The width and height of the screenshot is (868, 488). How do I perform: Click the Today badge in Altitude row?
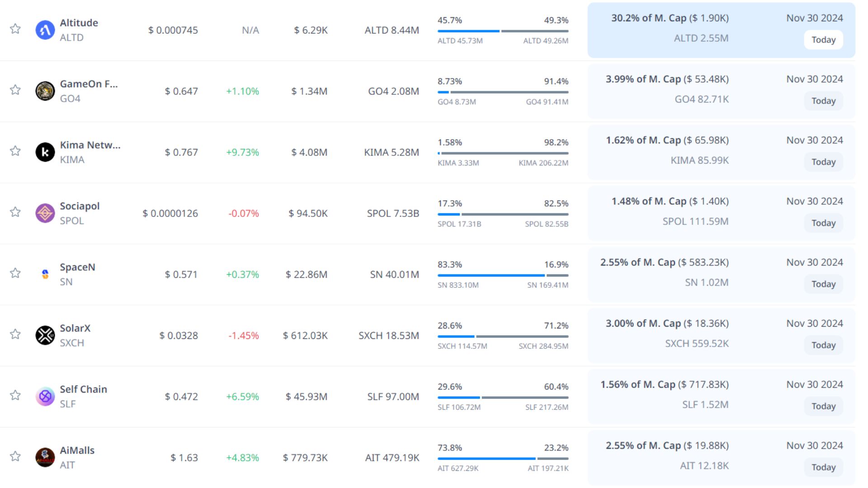click(823, 40)
